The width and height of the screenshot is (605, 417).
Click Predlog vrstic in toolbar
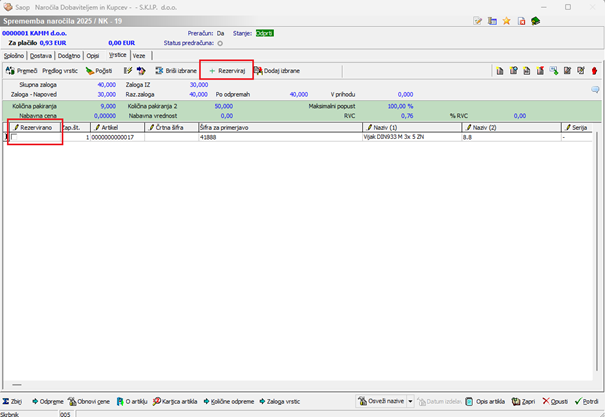click(x=60, y=71)
